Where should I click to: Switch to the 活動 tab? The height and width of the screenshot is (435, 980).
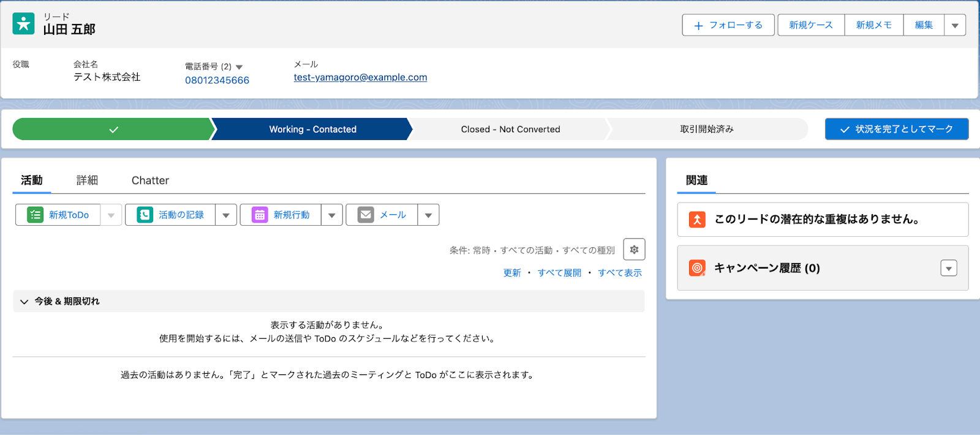(x=32, y=180)
